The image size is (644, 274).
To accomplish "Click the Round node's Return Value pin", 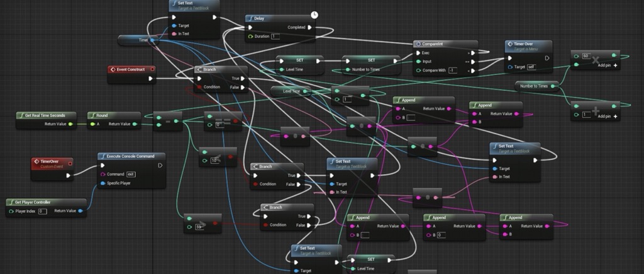I will pyautogui.click(x=135, y=124).
